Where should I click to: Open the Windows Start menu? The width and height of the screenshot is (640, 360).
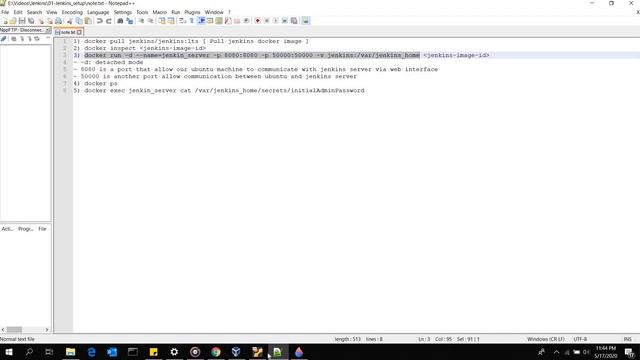pyautogui.click(x=9, y=352)
